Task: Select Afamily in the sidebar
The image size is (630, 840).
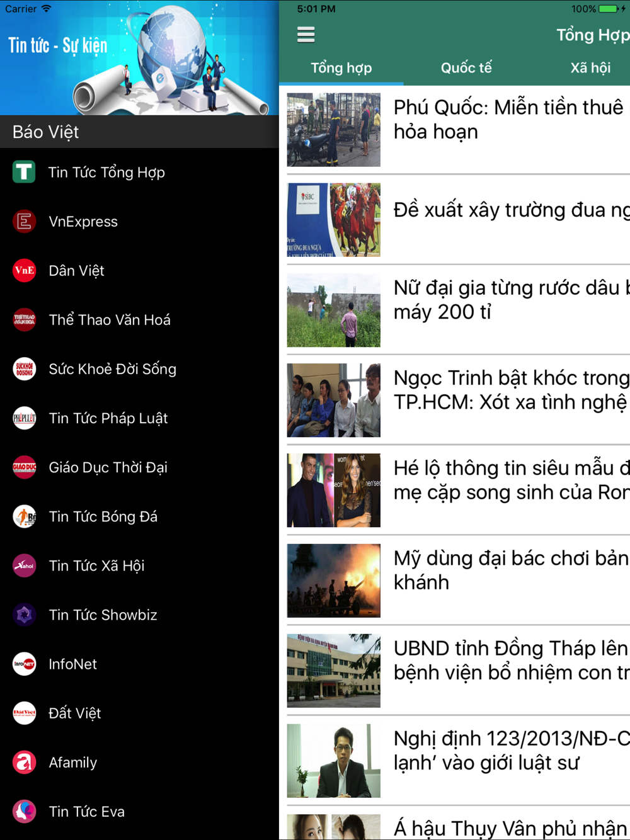Action: coord(139,762)
